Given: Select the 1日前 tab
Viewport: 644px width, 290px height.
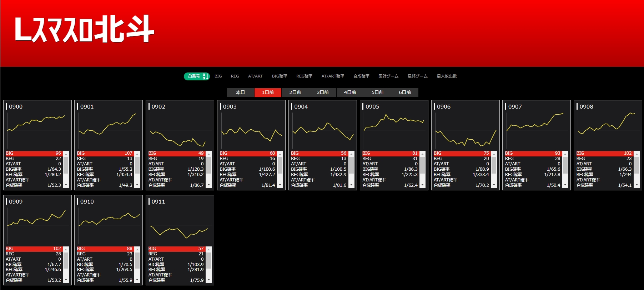Looking at the screenshot, I should [268, 92].
